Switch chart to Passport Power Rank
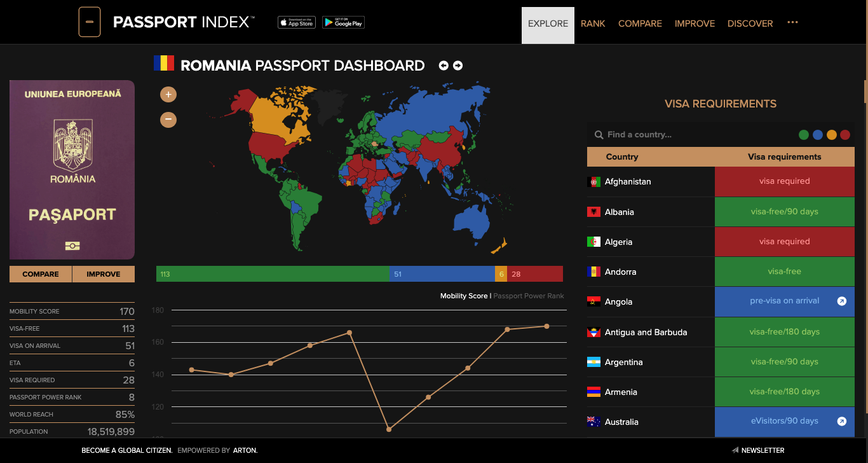The height and width of the screenshot is (463, 868). (x=529, y=296)
